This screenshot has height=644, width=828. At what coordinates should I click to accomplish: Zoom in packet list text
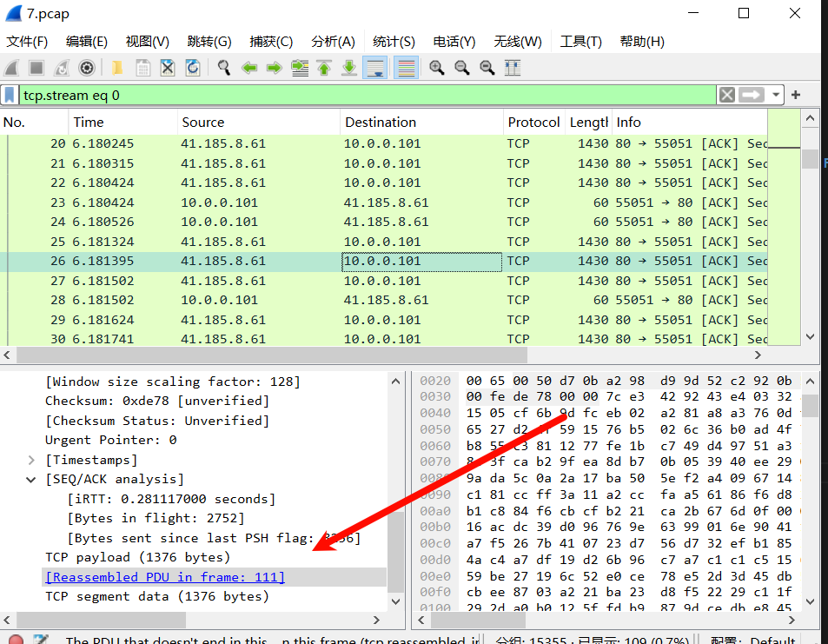coord(437,68)
